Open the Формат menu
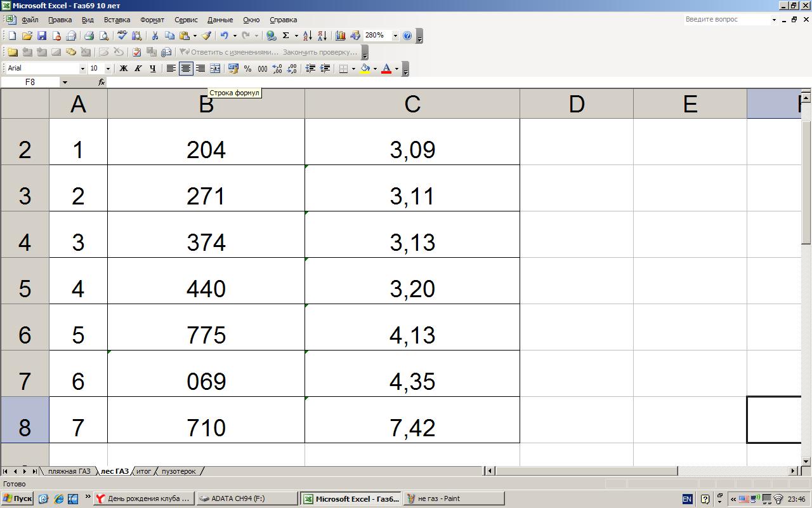Image resolution: width=812 pixels, height=508 pixels. 152,20
